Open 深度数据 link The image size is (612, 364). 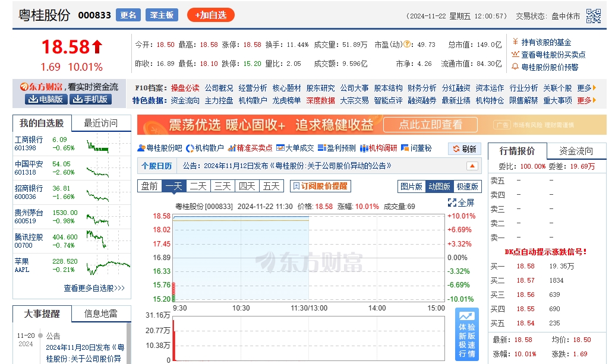[320, 101]
